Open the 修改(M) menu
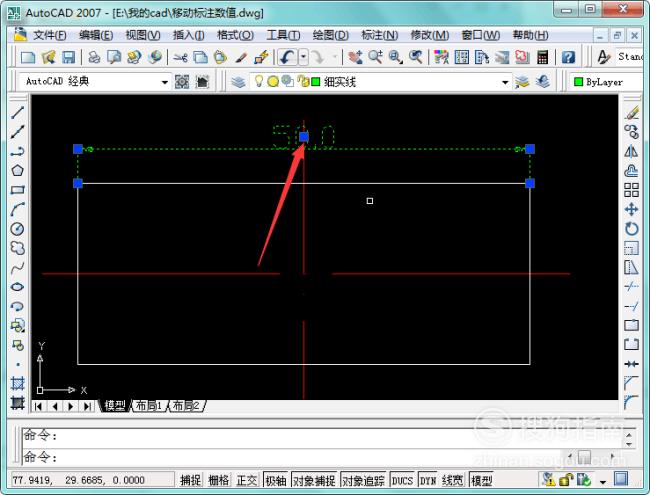Screen dimensions: 650x495 click(430, 35)
